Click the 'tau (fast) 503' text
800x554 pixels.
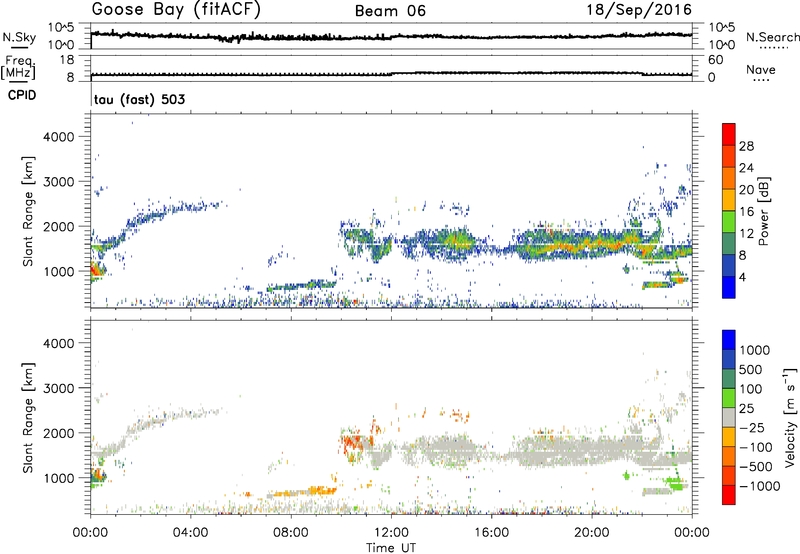[x=139, y=99]
